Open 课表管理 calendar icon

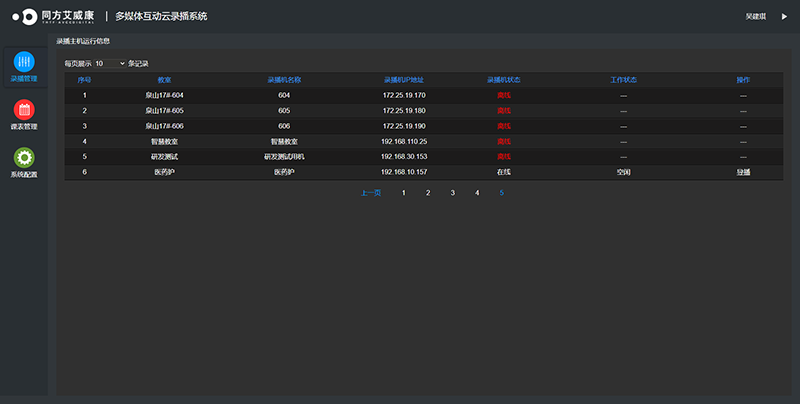(24, 110)
